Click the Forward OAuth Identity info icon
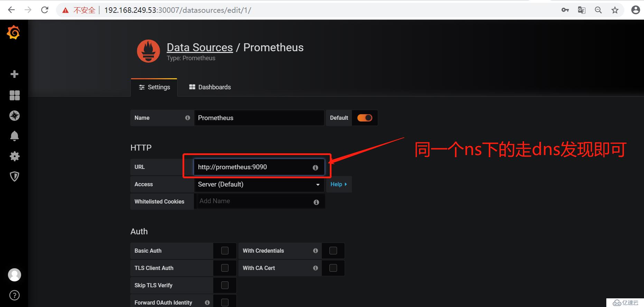The height and width of the screenshot is (307, 644). click(x=207, y=303)
